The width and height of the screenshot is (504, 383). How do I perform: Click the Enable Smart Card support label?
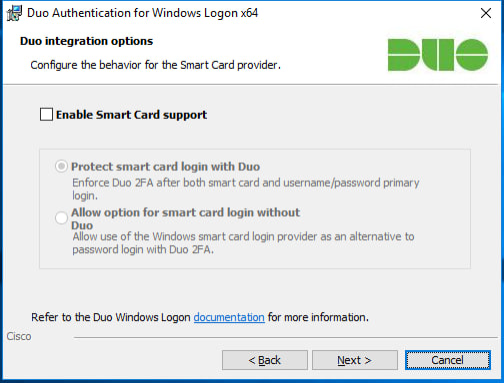tap(131, 115)
